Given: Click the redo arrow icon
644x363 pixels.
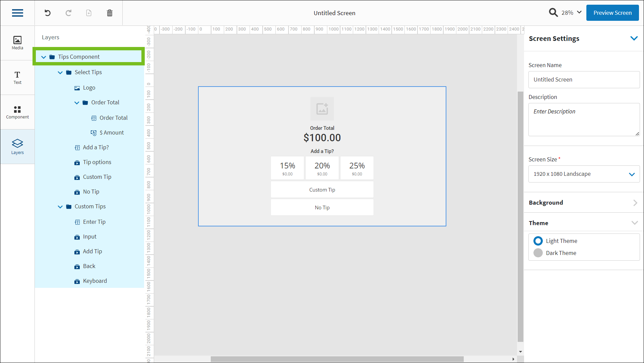Looking at the screenshot, I should [68, 13].
